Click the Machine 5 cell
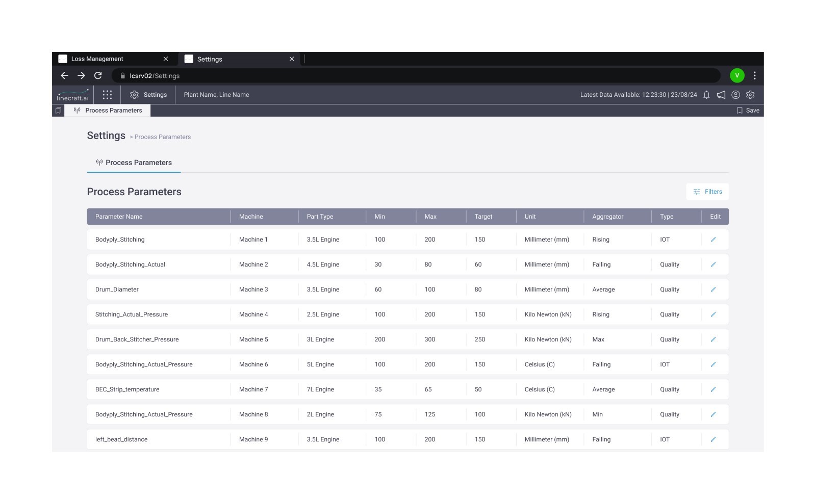 (x=253, y=339)
